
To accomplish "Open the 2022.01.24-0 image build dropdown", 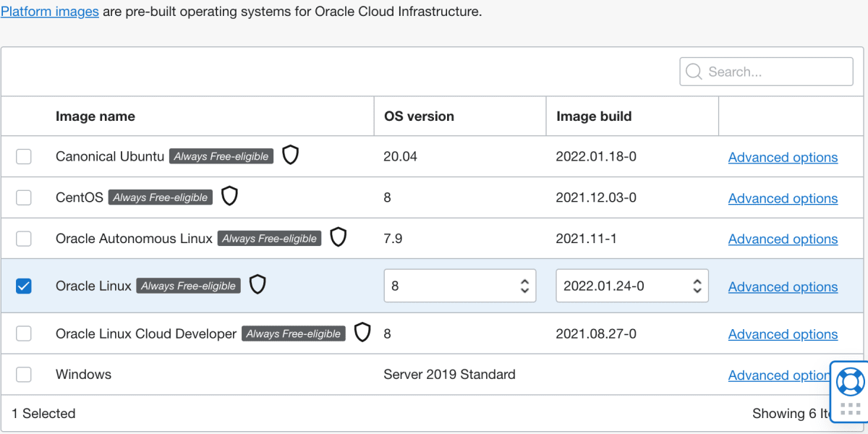I will 632,286.
